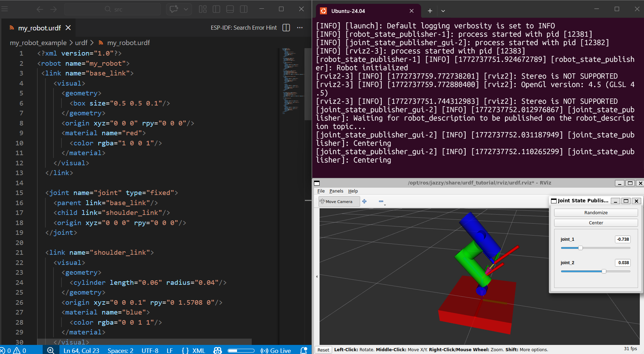This screenshot has height=354, width=644.
Task: Open the Panels menu in RViz
Action: coord(336,191)
